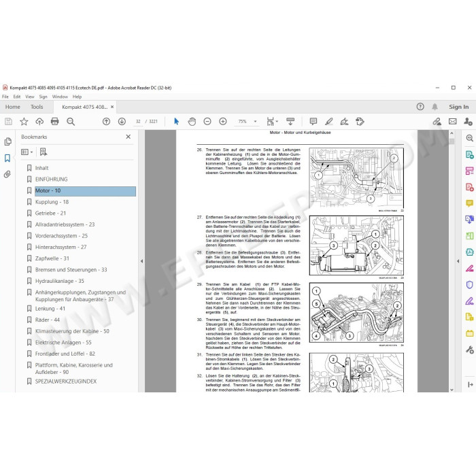Open the attachments paperclip panel
Viewport: 476px width, 476px height.
[x=7, y=174]
